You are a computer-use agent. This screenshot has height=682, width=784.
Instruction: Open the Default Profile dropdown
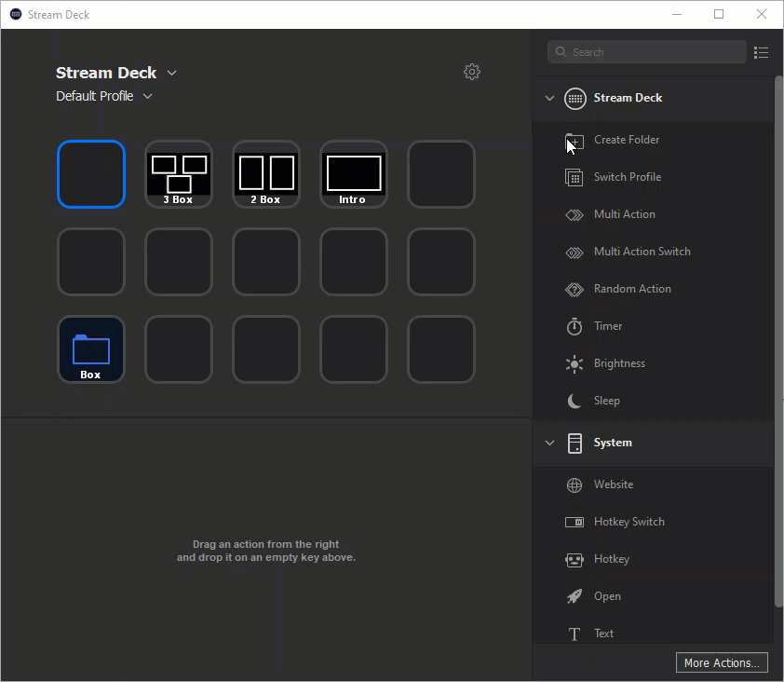[x=147, y=96]
